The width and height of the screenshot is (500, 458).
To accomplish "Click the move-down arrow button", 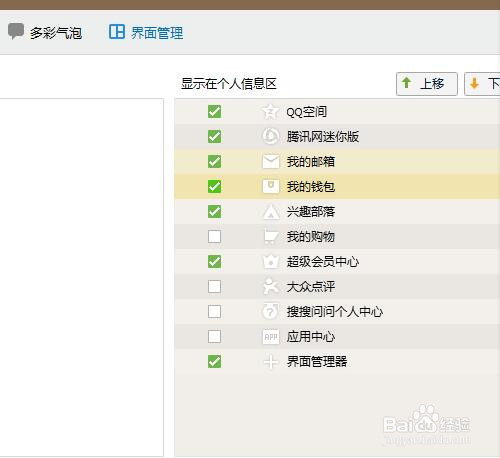I will pos(482,84).
